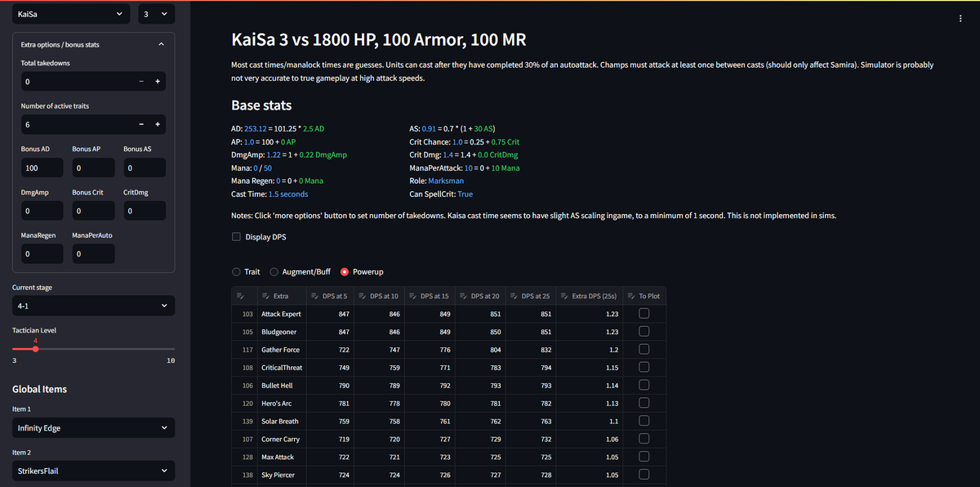The width and height of the screenshot is (980, 487).
Task: Open the Current stage dropdown
Action: 93,306
